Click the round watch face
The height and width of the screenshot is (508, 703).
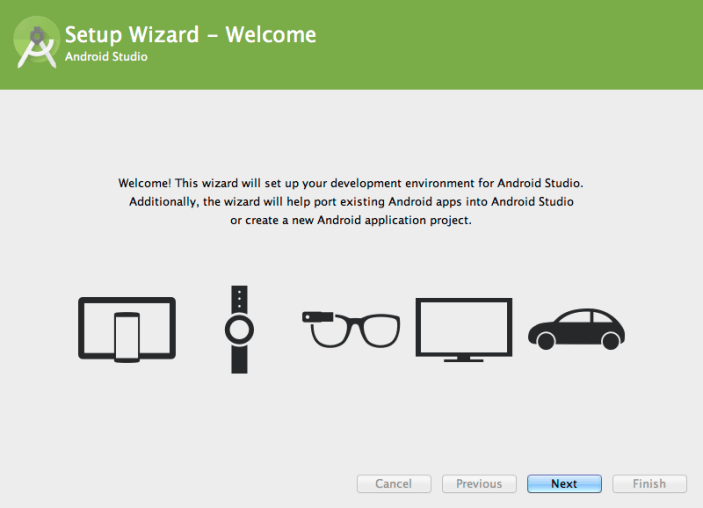[239, 330]
